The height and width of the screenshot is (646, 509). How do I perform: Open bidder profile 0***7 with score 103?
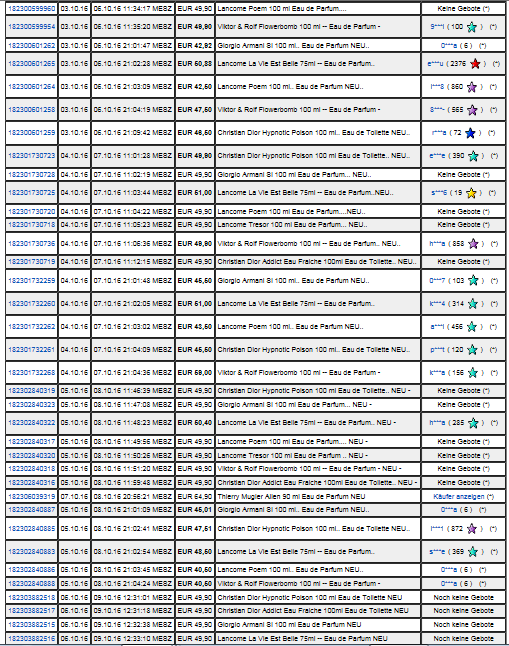pos(437,281)
